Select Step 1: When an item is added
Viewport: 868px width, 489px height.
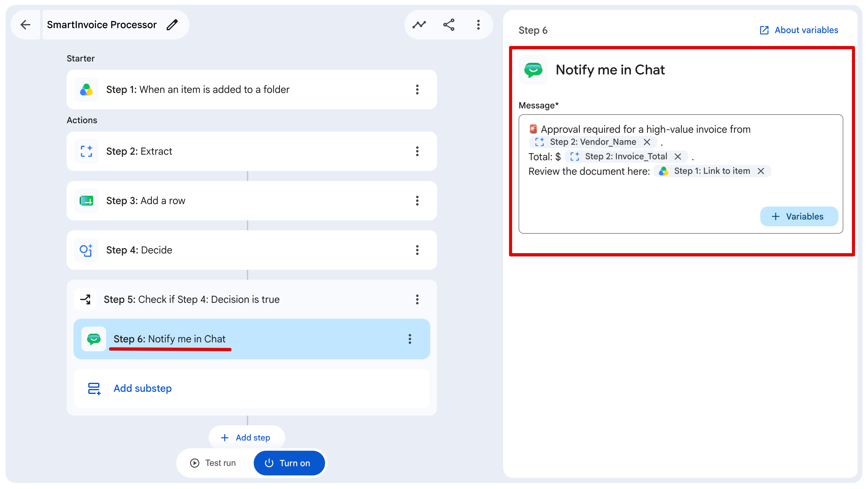pyautogui.click(x=252, y=90)
